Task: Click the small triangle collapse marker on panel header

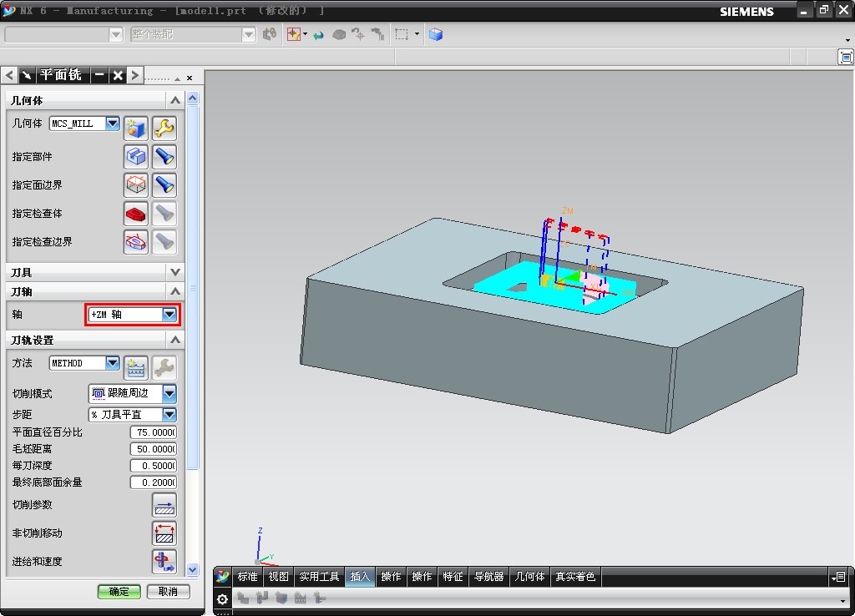Action: point(177,79)
